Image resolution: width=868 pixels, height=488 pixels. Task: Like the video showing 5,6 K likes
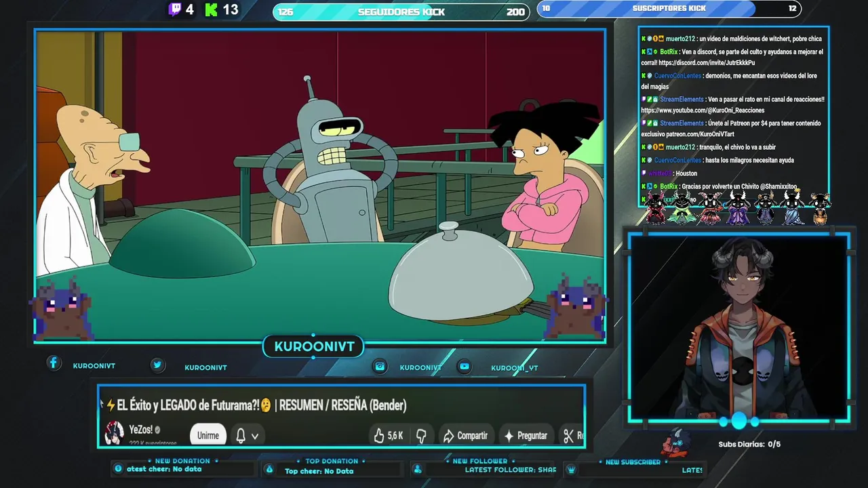tap(388, 436)
